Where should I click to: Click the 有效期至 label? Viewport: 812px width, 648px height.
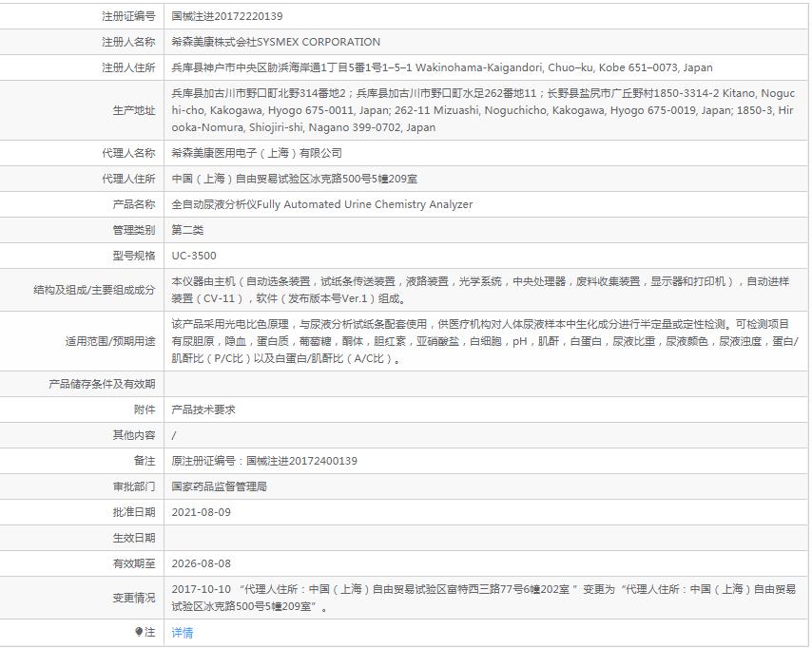tap(134, 563)
